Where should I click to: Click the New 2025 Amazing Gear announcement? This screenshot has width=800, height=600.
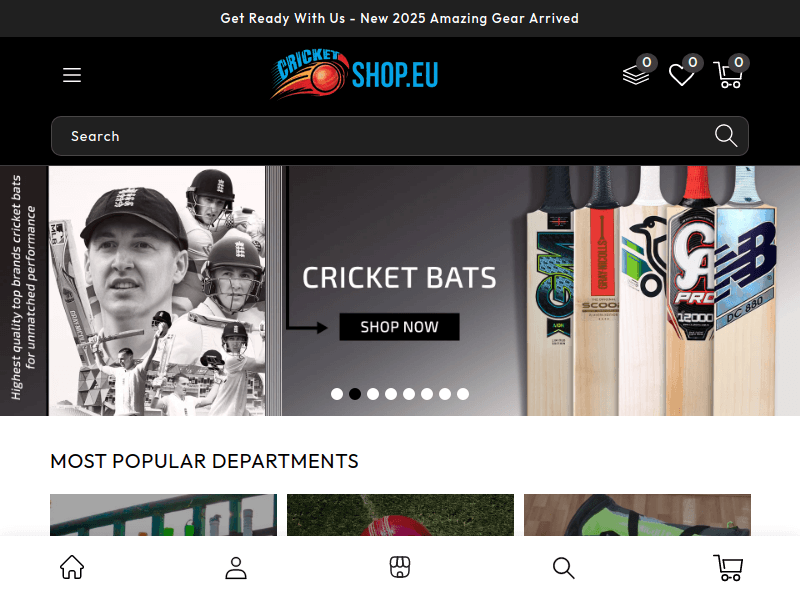pos(400,18)
